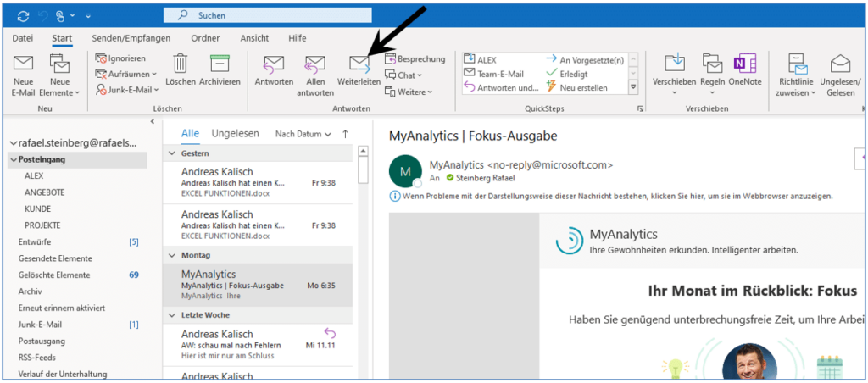
Task: Expand the QuickSteps gallery
Action: coord(634,87)
